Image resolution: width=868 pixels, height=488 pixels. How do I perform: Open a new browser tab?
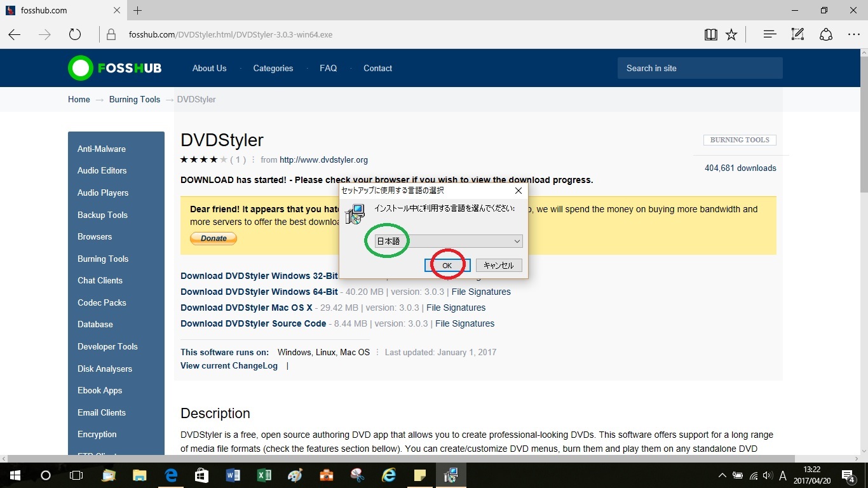coord(138,10)
